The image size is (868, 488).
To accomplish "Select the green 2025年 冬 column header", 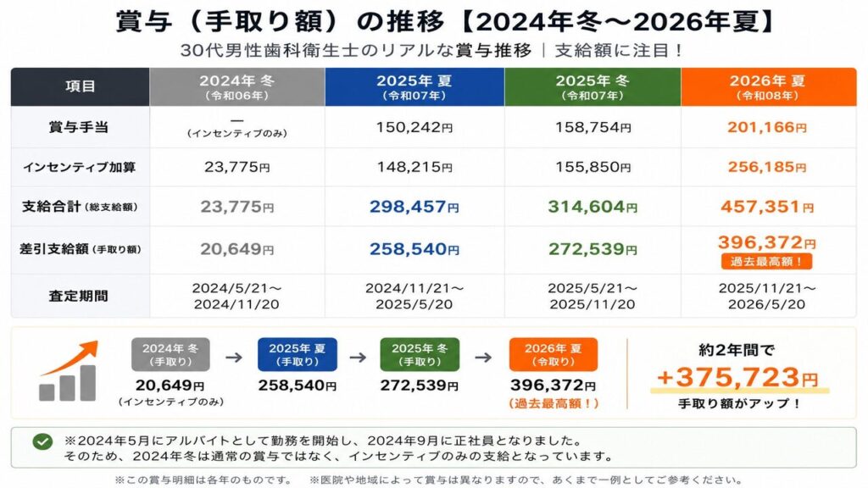I will click(593, 87).
